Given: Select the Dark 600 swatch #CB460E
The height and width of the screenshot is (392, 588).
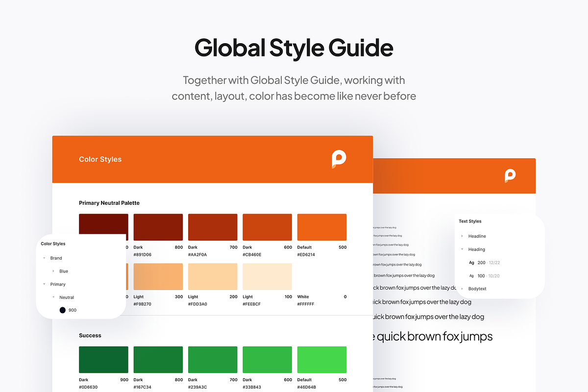Looking at the screenshot, I should pos(267,227).
